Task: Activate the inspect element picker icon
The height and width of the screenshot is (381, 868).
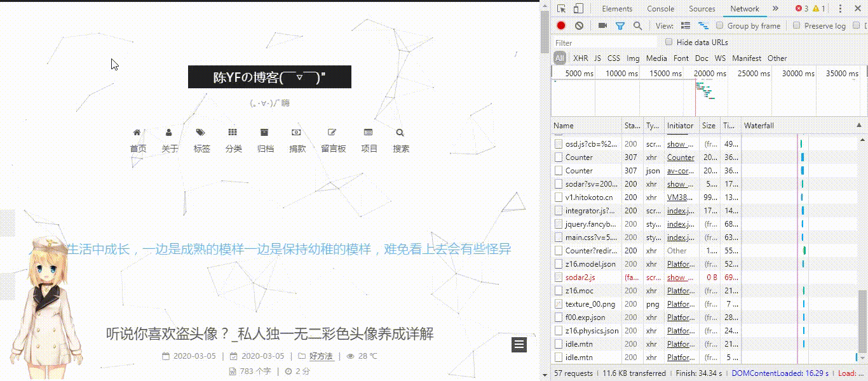Action: pos(562,8)
